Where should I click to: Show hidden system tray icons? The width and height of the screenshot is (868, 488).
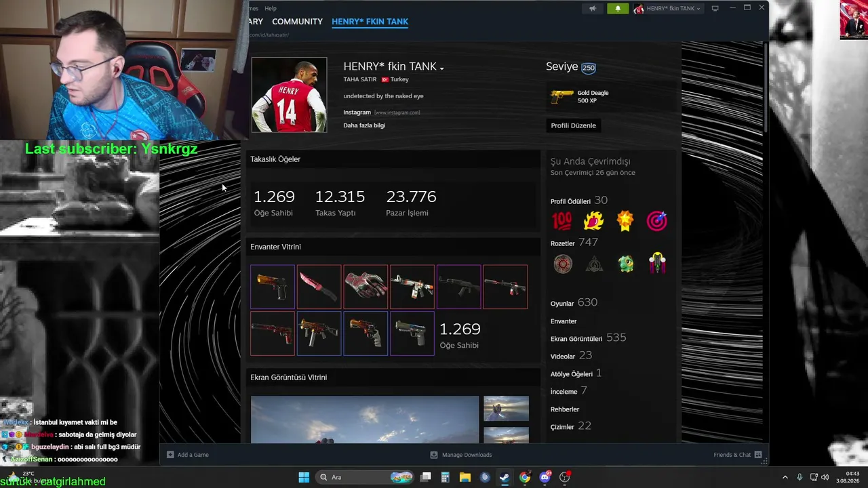coord(785,477)
